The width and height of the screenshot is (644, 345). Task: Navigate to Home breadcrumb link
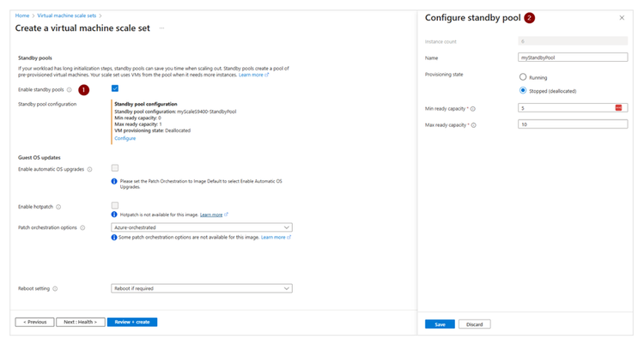click(22, 15)
